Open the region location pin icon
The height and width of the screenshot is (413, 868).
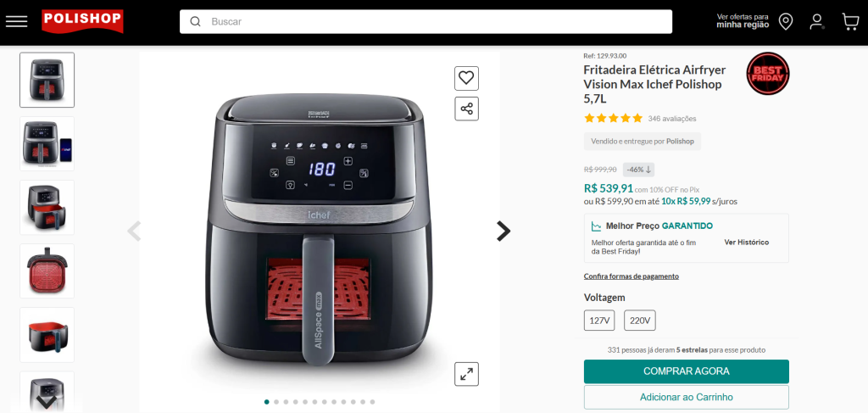coord(786,21)
